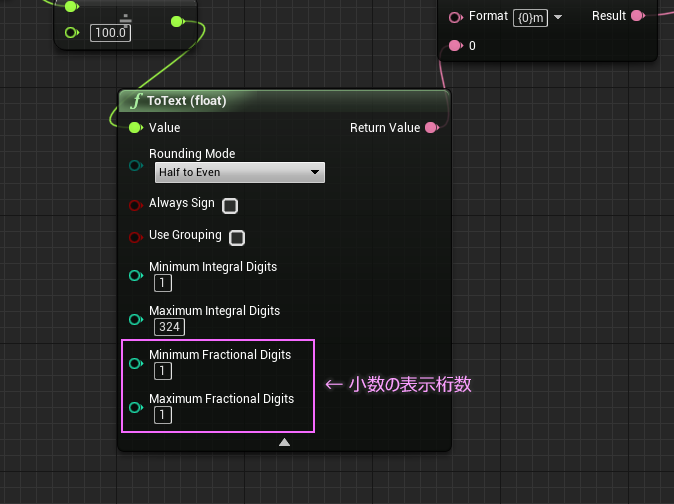The width and height of the screenshot is (674, 504).
Task: Enable the Use Grouping checkbox
Action: click(x=237, y=238)
